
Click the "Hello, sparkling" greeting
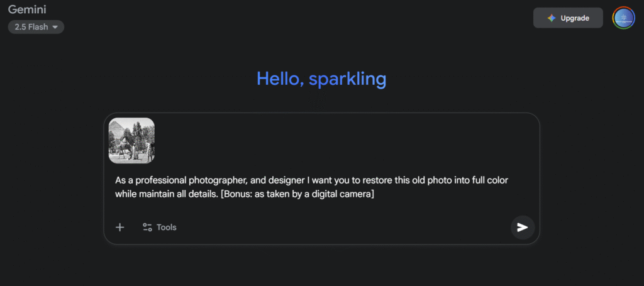click(321, 79)
